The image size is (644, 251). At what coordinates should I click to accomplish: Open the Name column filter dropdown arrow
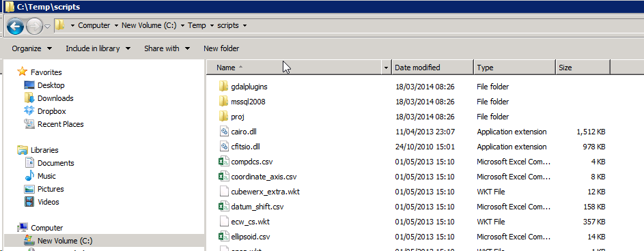tap(386, 68)
